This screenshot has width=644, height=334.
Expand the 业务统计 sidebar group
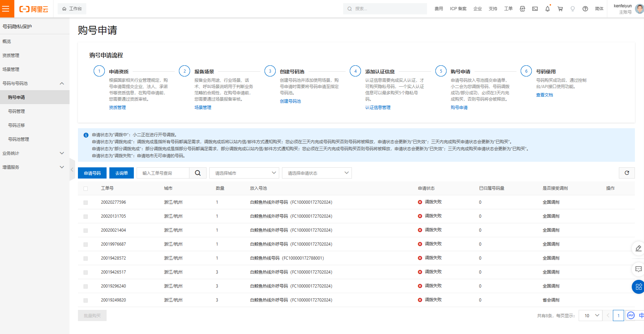click(35, 153)
